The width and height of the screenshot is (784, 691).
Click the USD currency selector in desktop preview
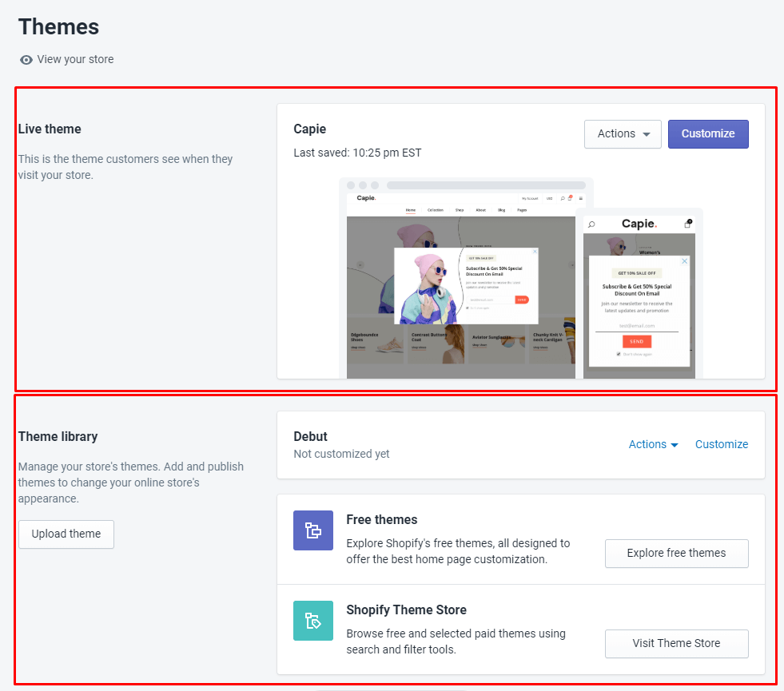[549, 198]
